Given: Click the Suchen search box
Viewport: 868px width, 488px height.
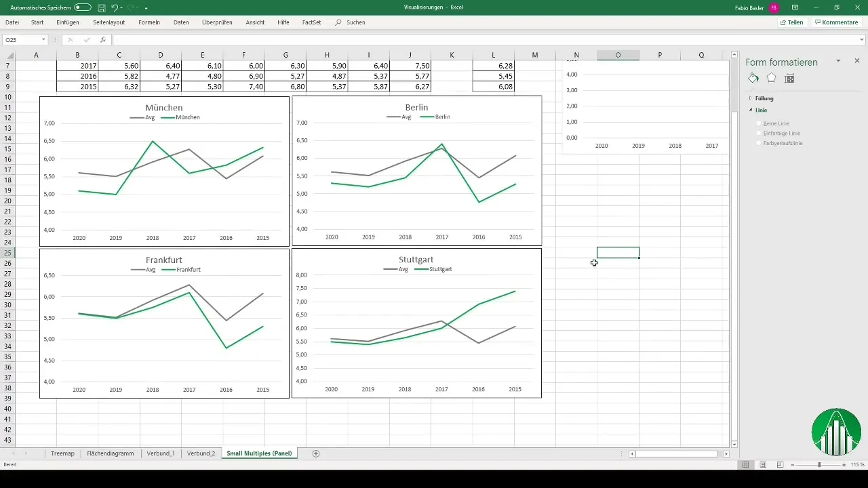Looking at the screenshot, I should [x=351, y=22].
